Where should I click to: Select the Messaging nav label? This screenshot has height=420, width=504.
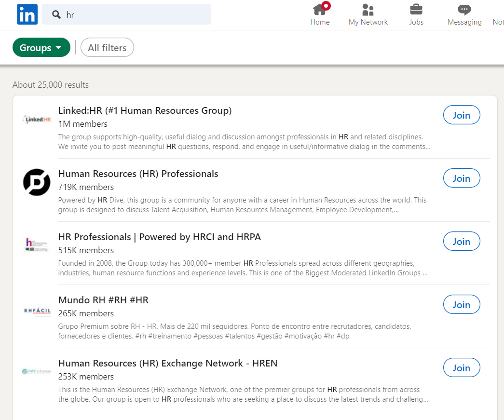(464, 22)
